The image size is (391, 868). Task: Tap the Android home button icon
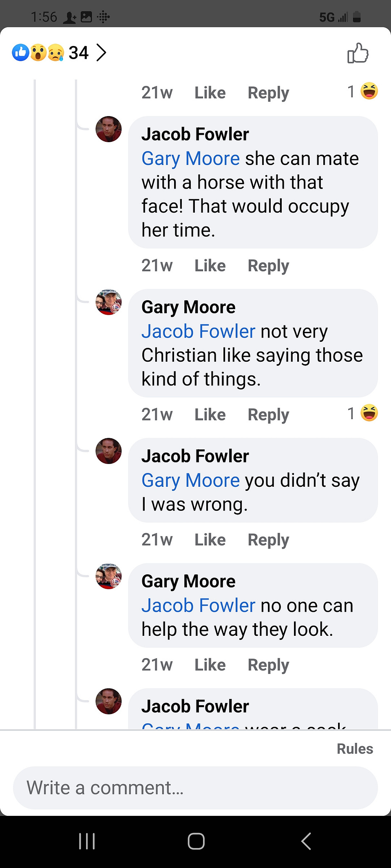[x=196, y=841]
